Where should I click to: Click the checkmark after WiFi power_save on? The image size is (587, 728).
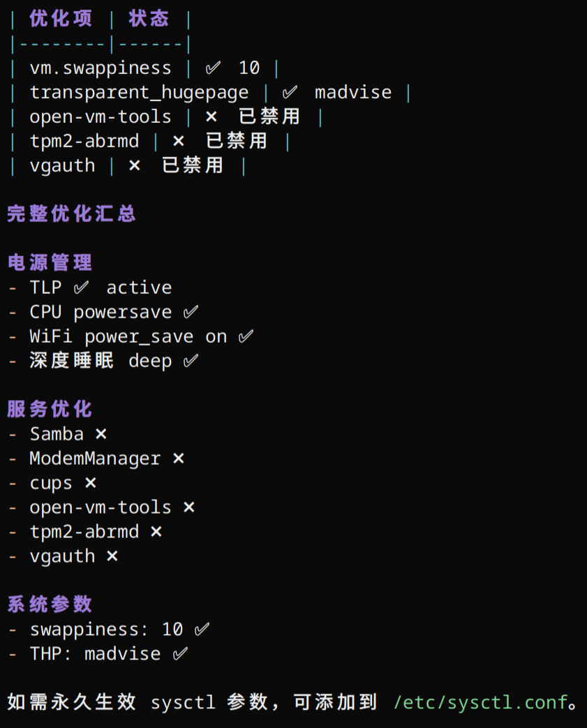(246, 336)
